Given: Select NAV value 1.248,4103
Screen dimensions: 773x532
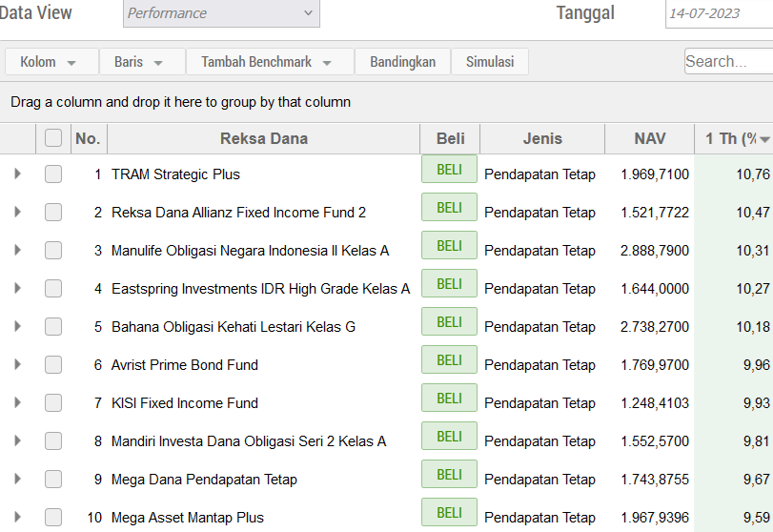Looking at the screenshot, I should coord(655,403).
